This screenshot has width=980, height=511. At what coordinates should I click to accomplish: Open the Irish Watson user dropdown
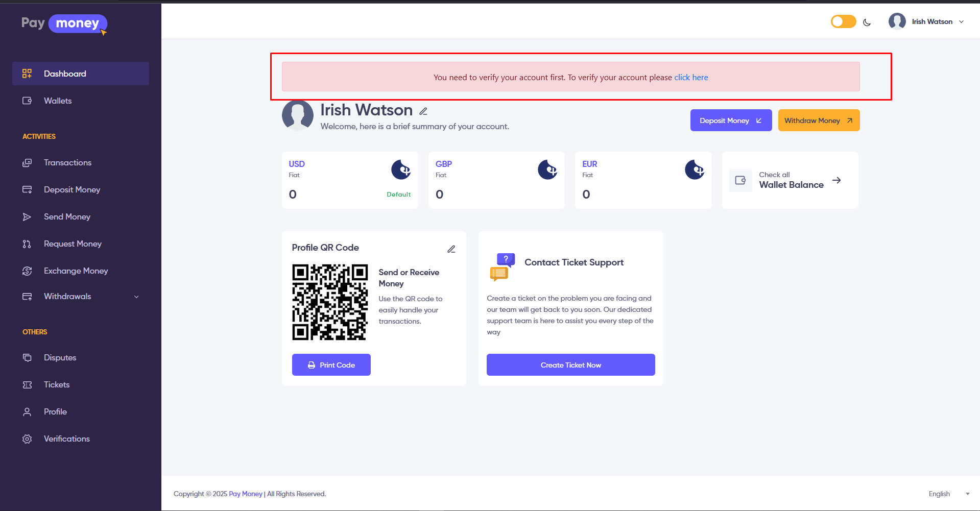(x=932, y=21)
